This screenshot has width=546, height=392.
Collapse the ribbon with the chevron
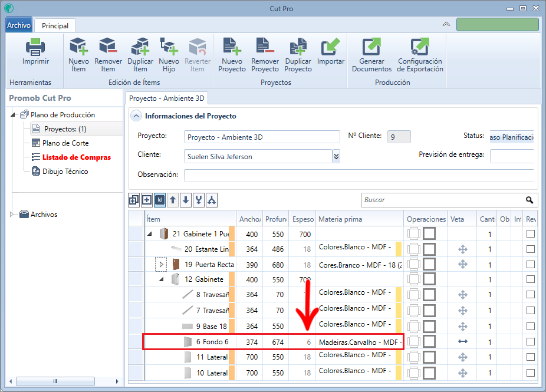click(446, 24)
